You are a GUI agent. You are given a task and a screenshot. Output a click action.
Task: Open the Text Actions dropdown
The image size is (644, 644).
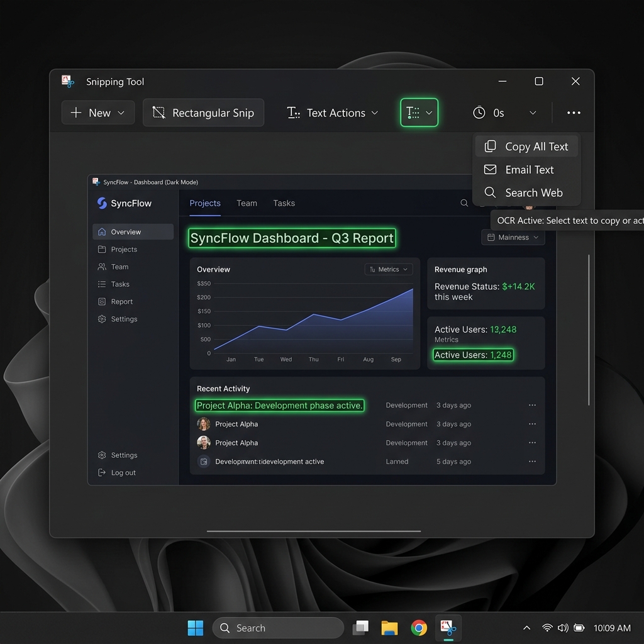point(332,113)
